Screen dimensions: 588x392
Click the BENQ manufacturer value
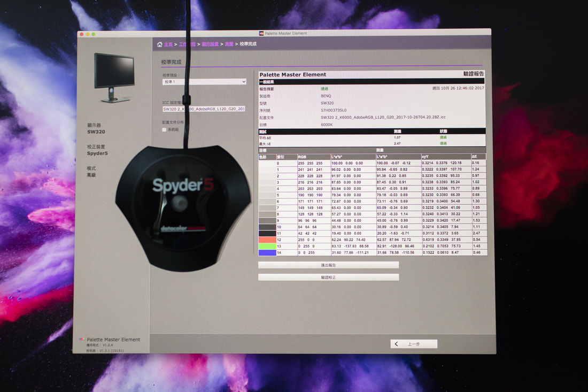[x=326, y=96]
